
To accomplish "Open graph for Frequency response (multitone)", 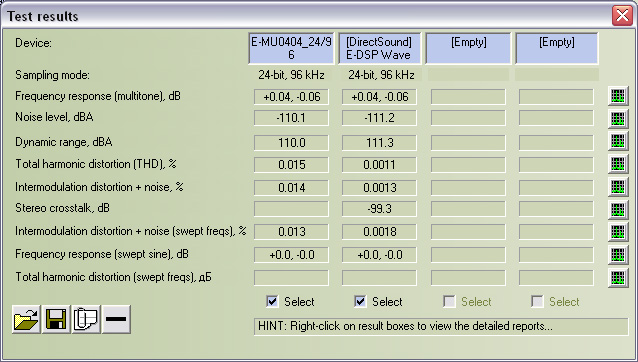I will [x=618, y=96].
